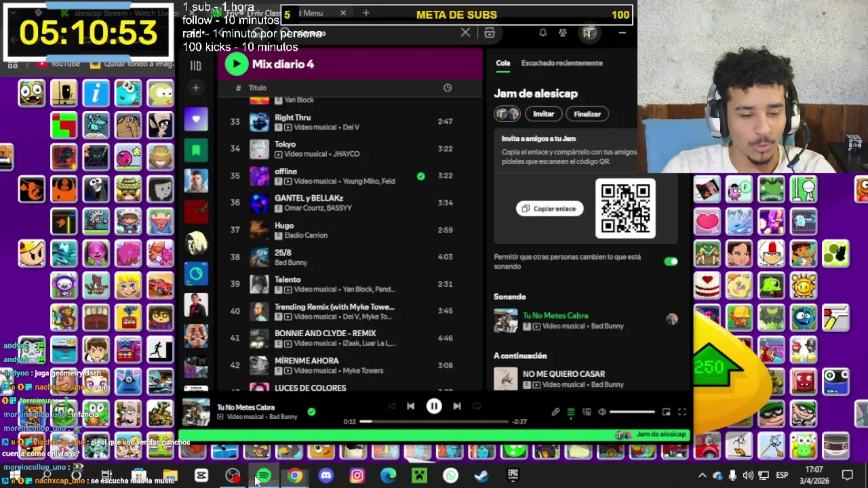868x488 pixels.
Task: Open ESP language selector in taskbar
Action: (782, 476)
